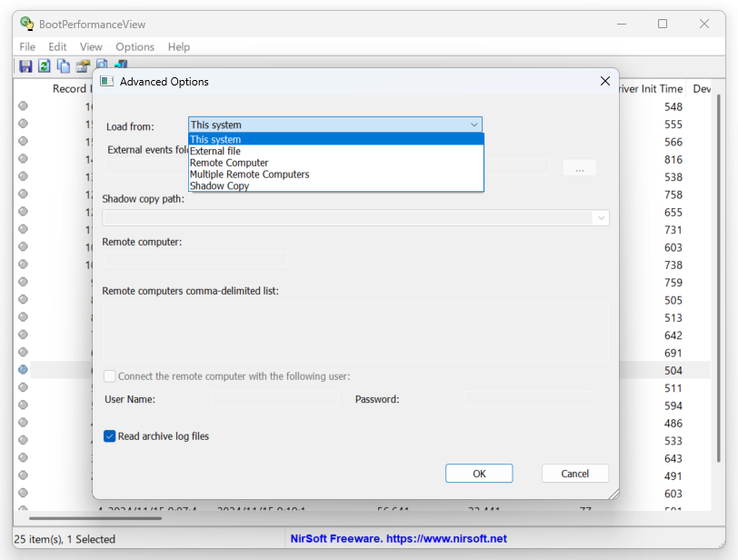Click the gray circle icon of row 655

[x=23, y=211]
